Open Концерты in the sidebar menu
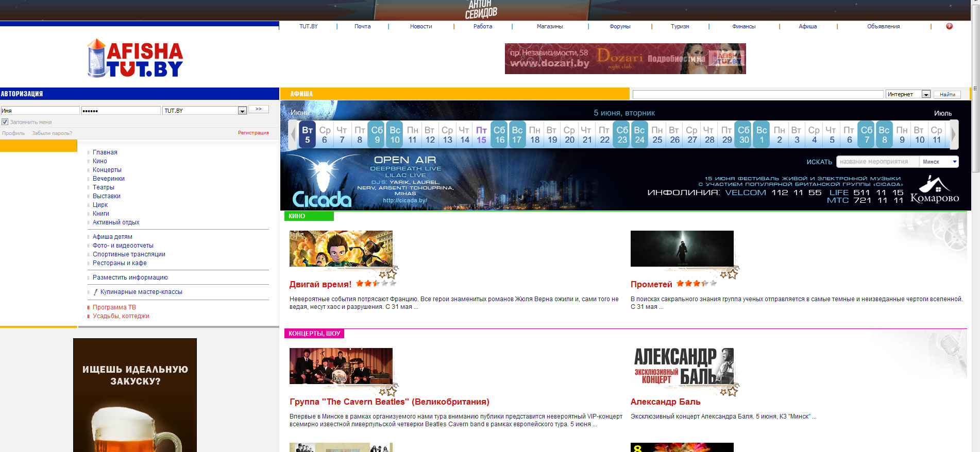This screenshot has height=452, width=980. pyautogui.click(x=107, y=170)
